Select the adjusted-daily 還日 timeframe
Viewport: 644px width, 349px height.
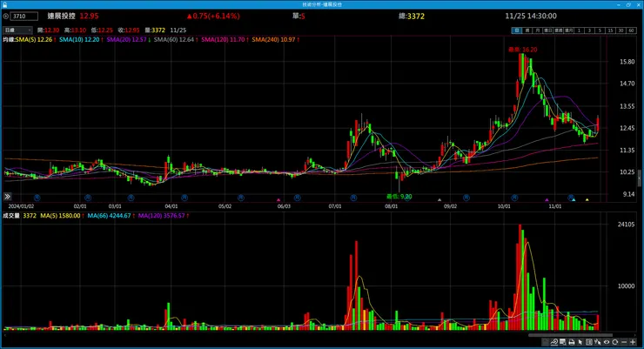pos(548,30)
